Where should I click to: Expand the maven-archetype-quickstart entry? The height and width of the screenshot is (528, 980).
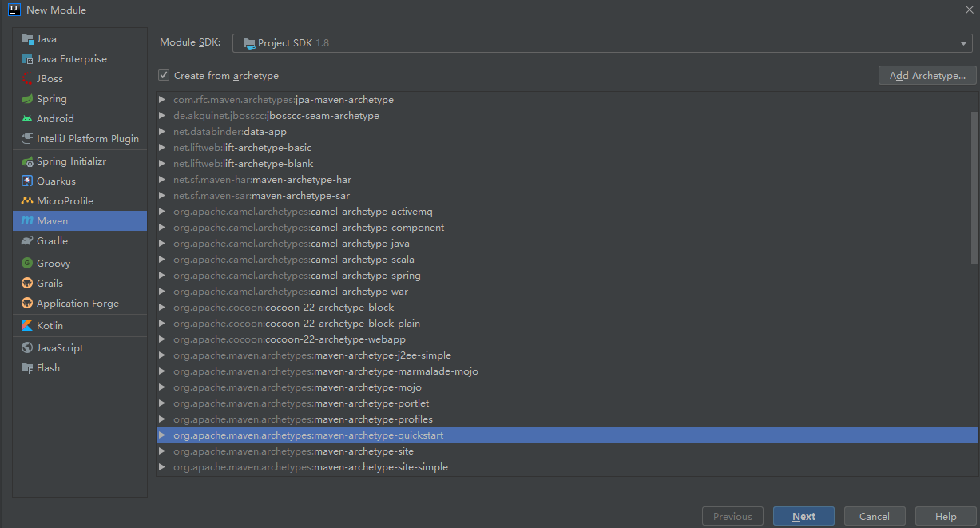[x=162, y=435]
